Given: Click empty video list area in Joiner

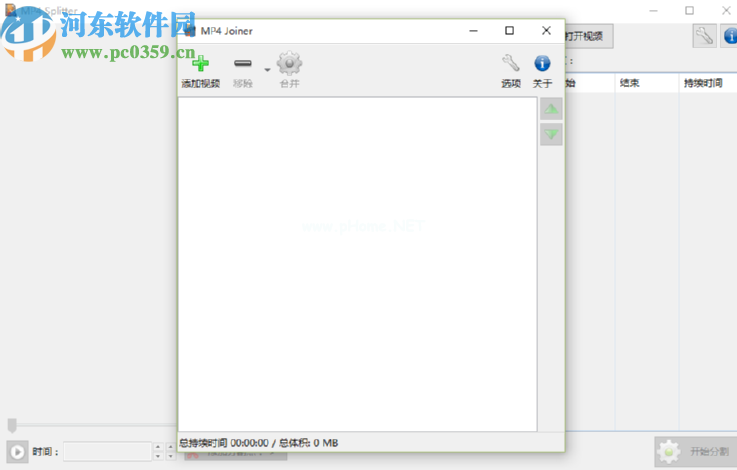Looking at the screenshot, I should [357, 264].
